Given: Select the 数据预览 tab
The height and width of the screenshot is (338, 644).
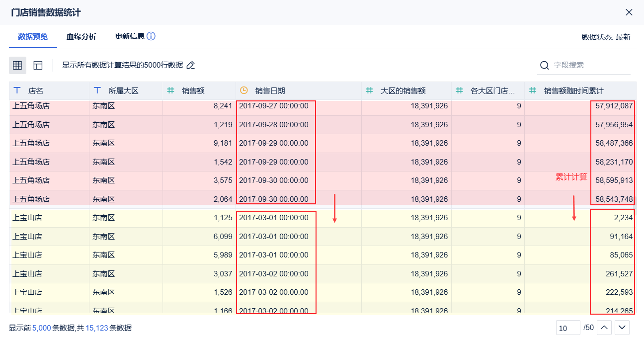Looking at the screenshot, I should [x=33, y=36].
